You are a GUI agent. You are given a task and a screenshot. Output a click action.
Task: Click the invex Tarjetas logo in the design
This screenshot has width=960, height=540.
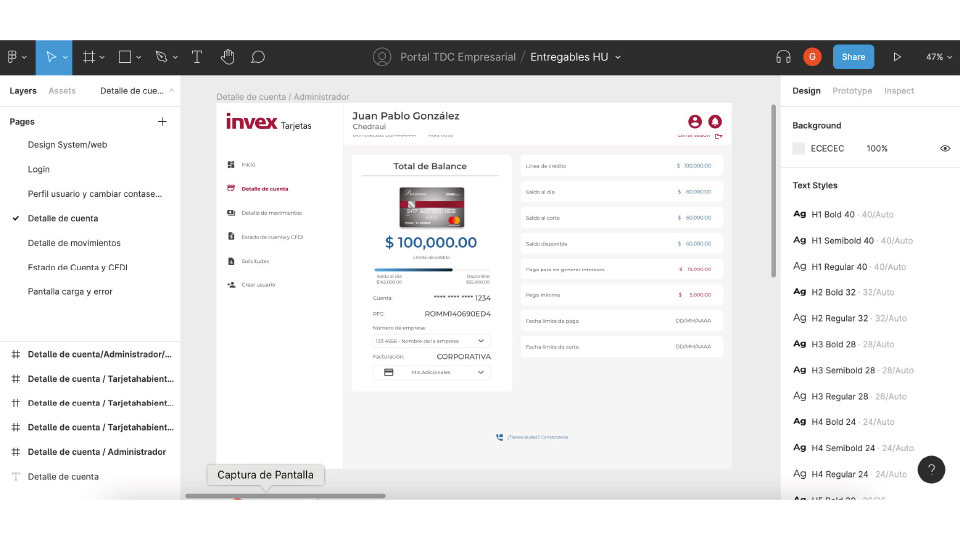(x=269, y=122)
